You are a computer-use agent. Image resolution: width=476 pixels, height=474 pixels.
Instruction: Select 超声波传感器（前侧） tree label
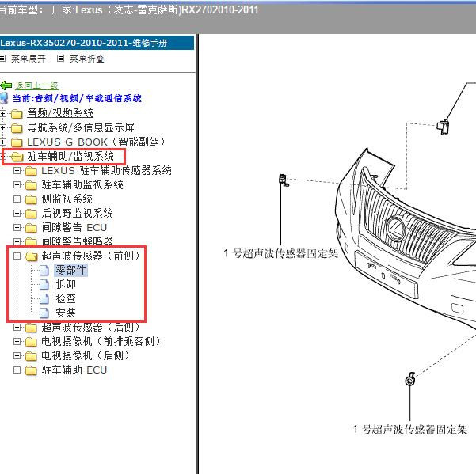tap(90, 256)
